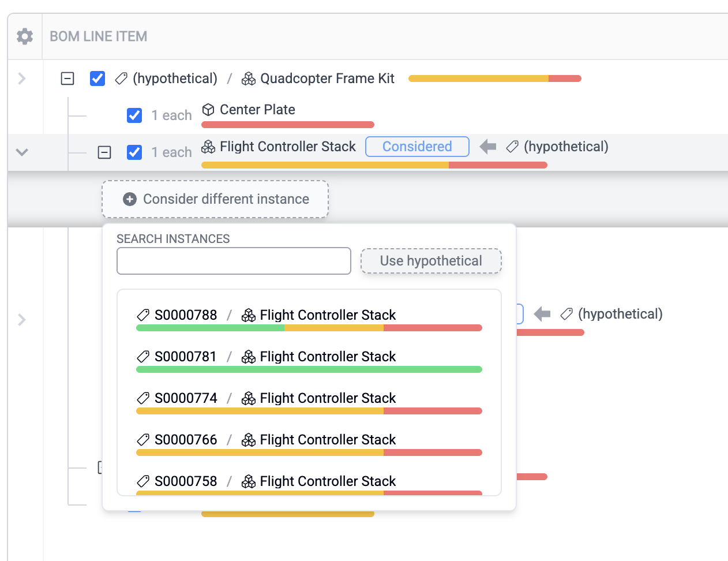Click the Center Plate part cube icon
This screenshot has height=561, width=728.
208,110
